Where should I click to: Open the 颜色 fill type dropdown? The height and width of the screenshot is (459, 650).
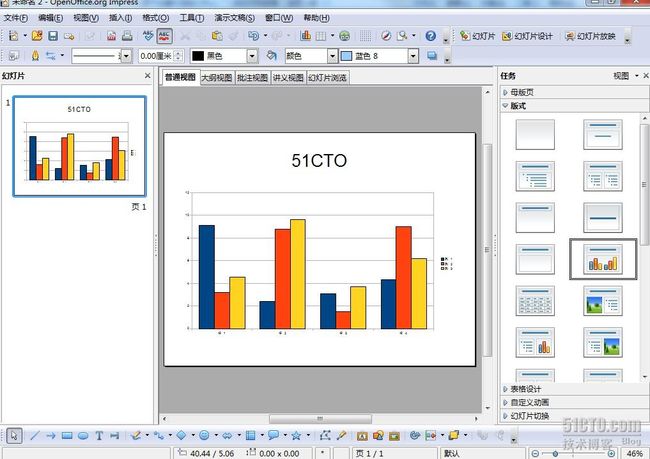click(x=332, y=56)
